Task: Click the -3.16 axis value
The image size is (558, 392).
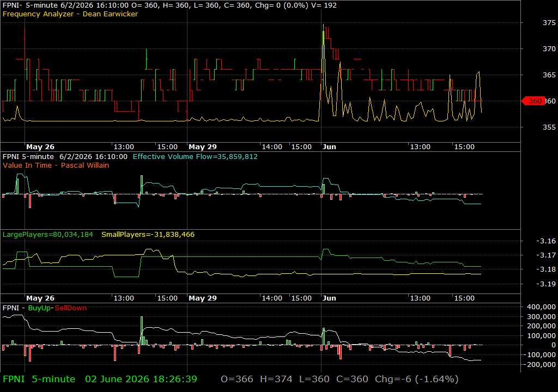Action: pyautogui.click(x=546, y=241)
